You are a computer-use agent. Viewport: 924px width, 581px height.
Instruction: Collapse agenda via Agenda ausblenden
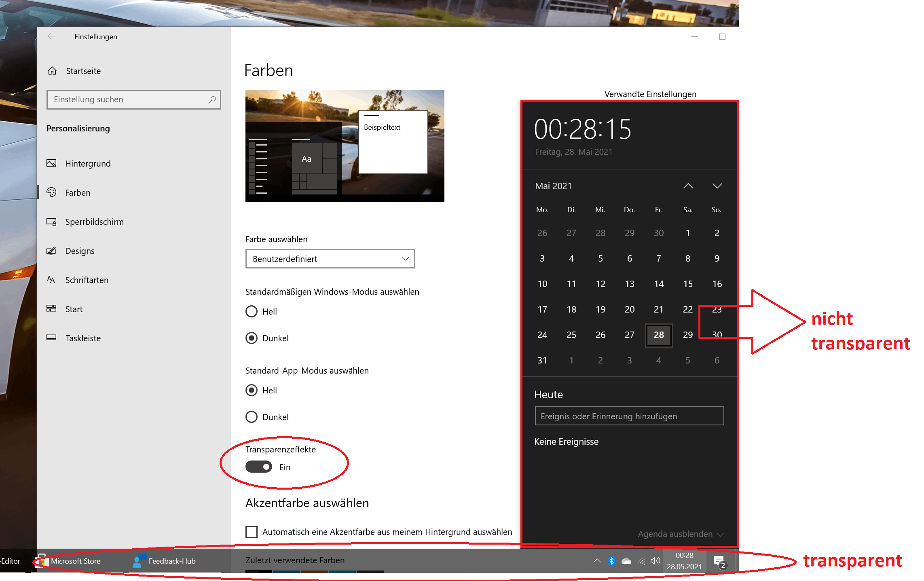point(680,534)
